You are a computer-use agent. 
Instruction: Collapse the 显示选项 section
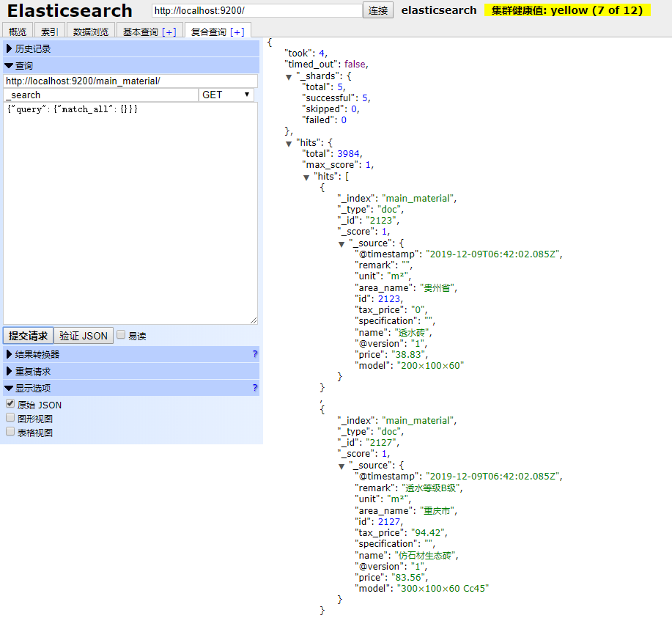[x=131, y=388]
